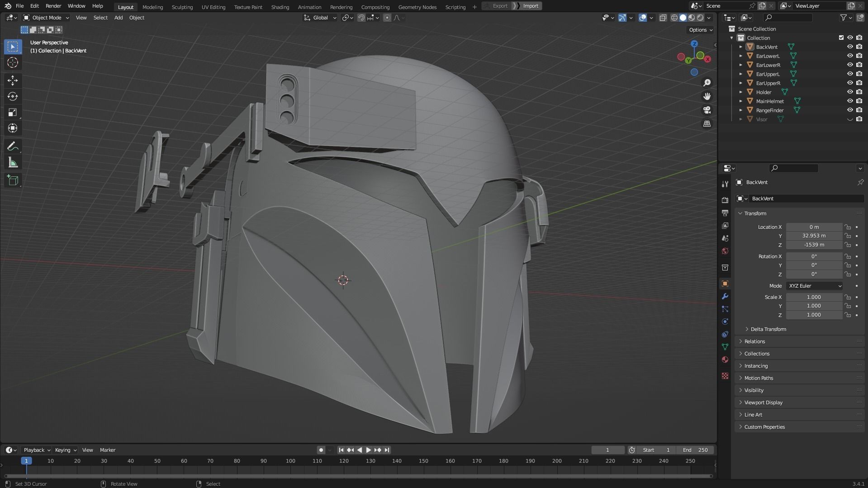Open the Object Mode dropdown
Image resolution: width=868 pixels, height=488 pixels.
tap(46, 18)
